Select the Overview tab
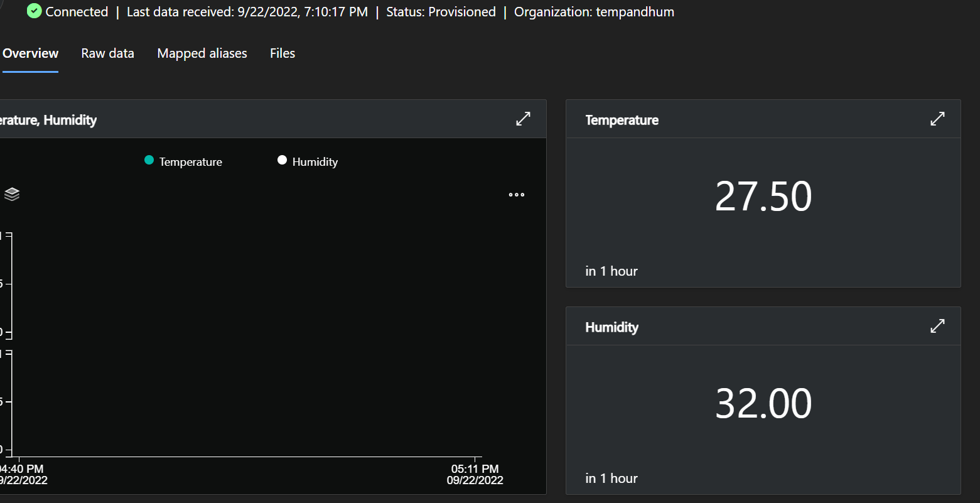This screenshot has width=980, height=503. coord(30,53)
